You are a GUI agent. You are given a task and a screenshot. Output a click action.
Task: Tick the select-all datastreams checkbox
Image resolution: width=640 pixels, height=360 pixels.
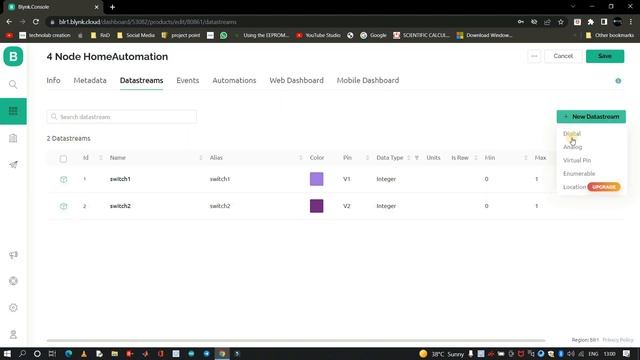tap(63, 158)
